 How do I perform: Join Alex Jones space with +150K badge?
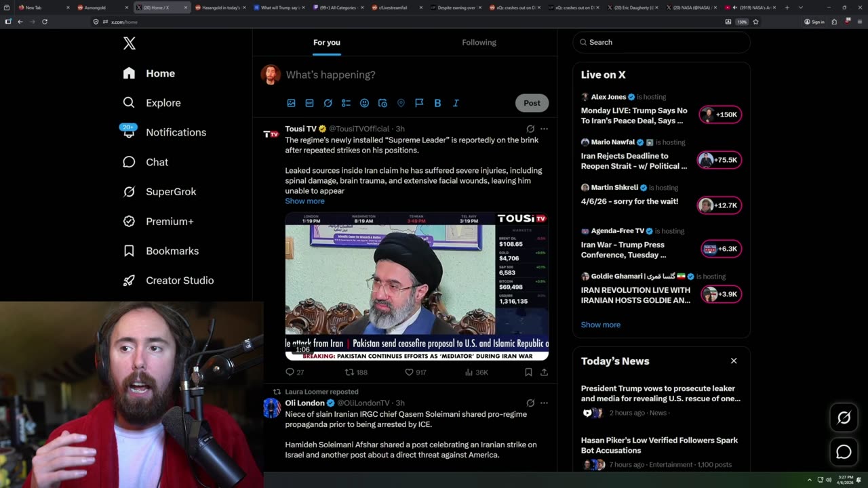click(720, 115)
